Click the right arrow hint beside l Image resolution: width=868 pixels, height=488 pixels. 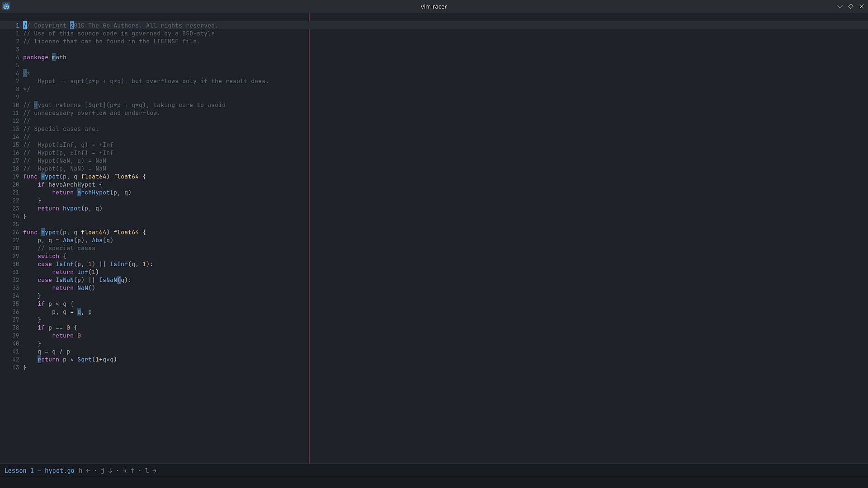(155, 471)
